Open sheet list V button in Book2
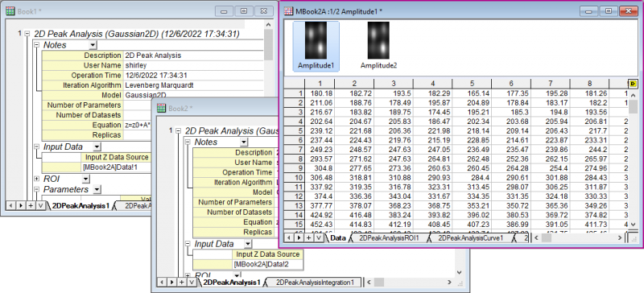This screenshot has height=293, width=644. [x=192, y=282]
